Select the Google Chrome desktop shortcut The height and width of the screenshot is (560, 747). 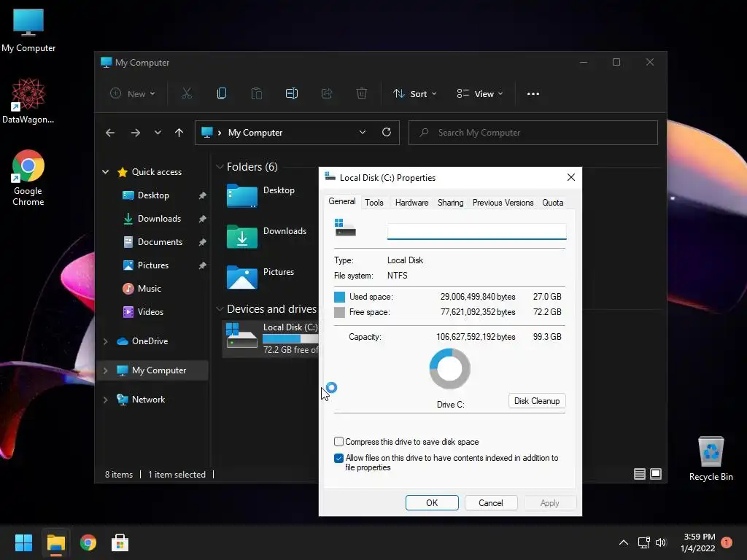tap(28, 178)
